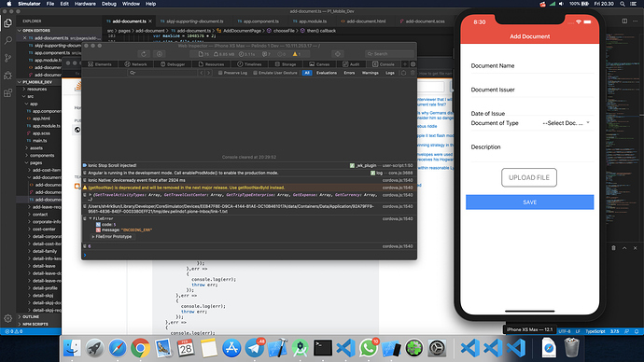Click the warning count indicator in Web Inspector
Screen dimensions: 644x362
pyautogui.click(x=297, y=54)
